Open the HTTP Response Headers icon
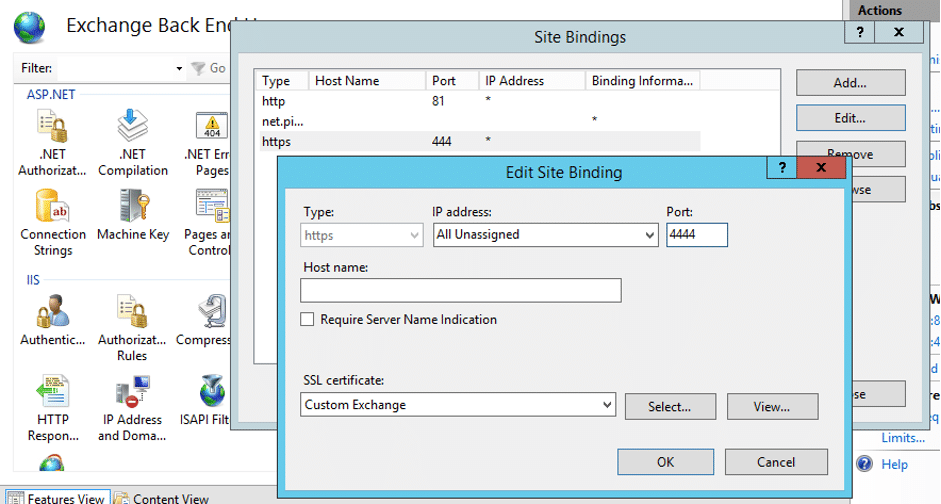The width and height of the screenshot is (941, 504). click(x=53, y=391)
